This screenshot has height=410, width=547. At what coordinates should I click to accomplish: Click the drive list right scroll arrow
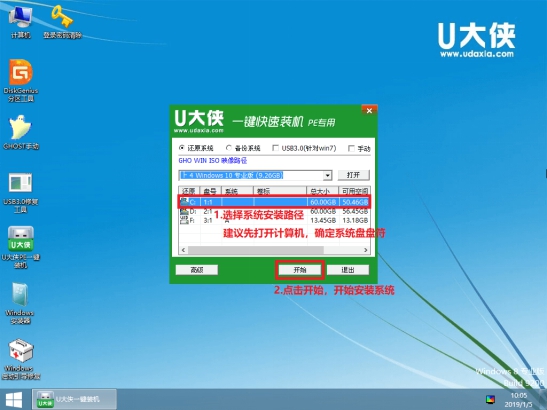coord(365,250)
